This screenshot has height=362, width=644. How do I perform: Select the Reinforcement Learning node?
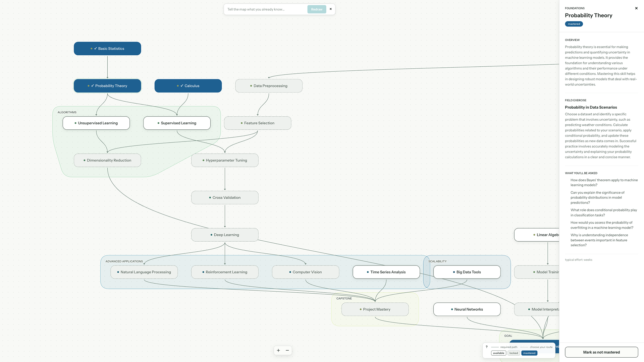click(225, 272)
